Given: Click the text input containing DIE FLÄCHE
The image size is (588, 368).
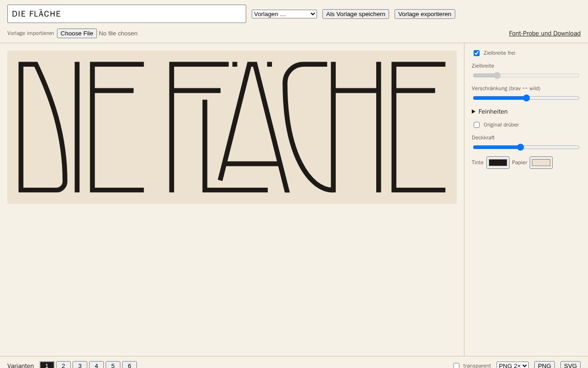Looking at the screenshot, I should [127, 14].
